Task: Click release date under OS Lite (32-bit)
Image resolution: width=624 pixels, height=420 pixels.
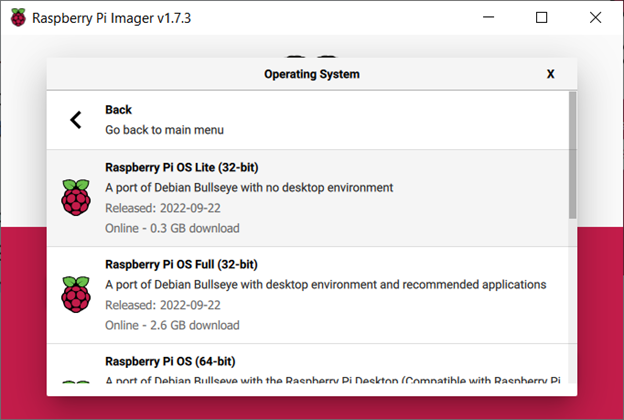Action: pos(163,208)
